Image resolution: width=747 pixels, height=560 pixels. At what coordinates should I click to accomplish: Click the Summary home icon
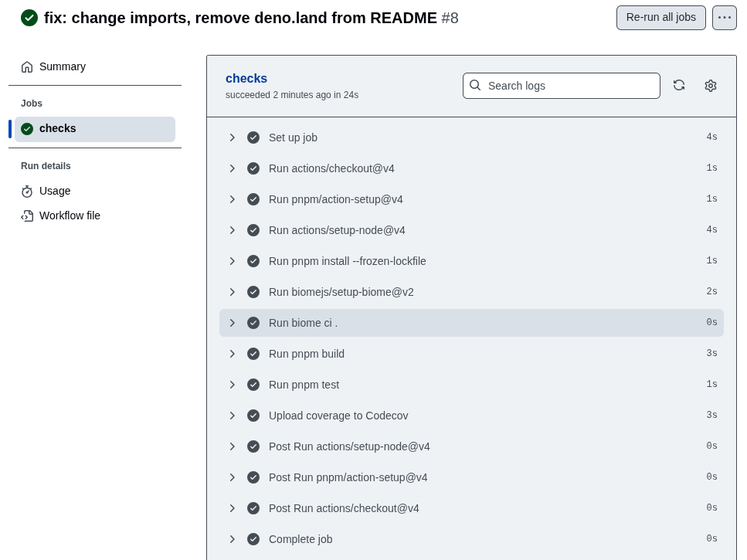coord(27,67)
